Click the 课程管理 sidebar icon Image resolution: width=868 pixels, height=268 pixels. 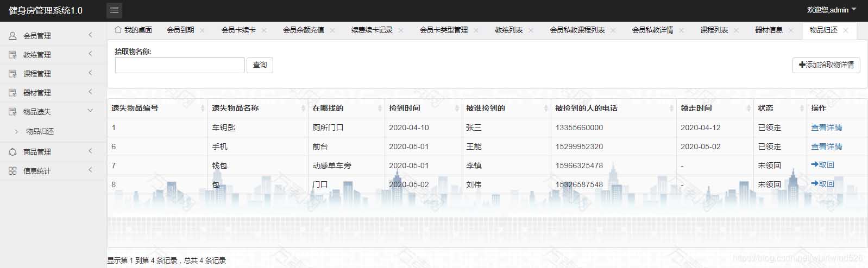point(12,74)
